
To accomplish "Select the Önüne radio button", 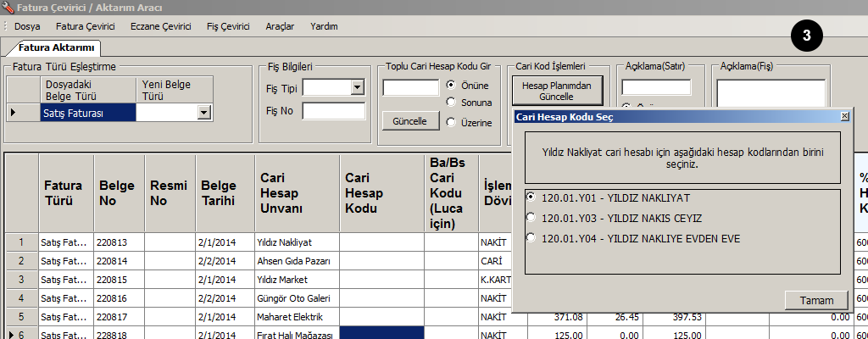I will coord(451,85).
